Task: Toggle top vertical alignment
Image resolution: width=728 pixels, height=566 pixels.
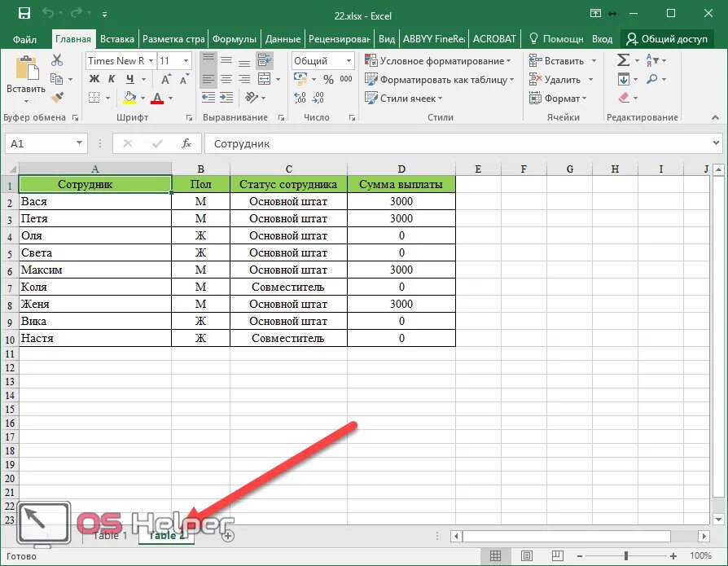Action: (208, 60)
